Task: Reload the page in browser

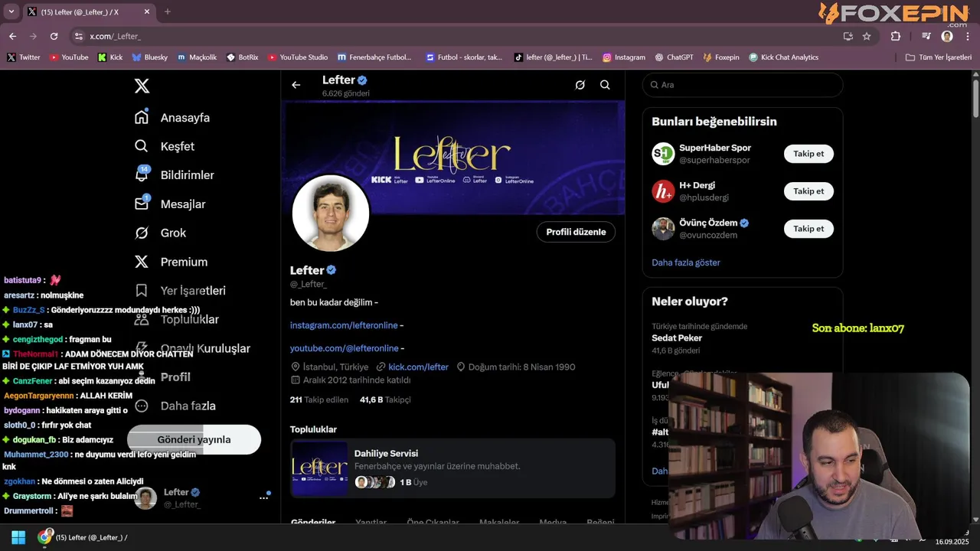Action: tap(54, 36)
